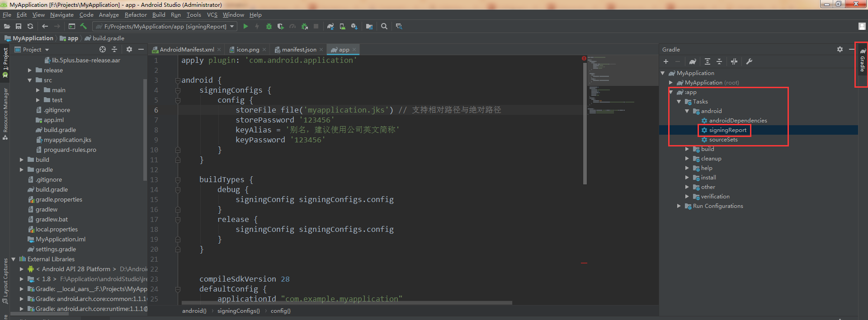Select myapplication.jks file in Project tree
Screen dimensions: 868x320
(x=67, y=140)
